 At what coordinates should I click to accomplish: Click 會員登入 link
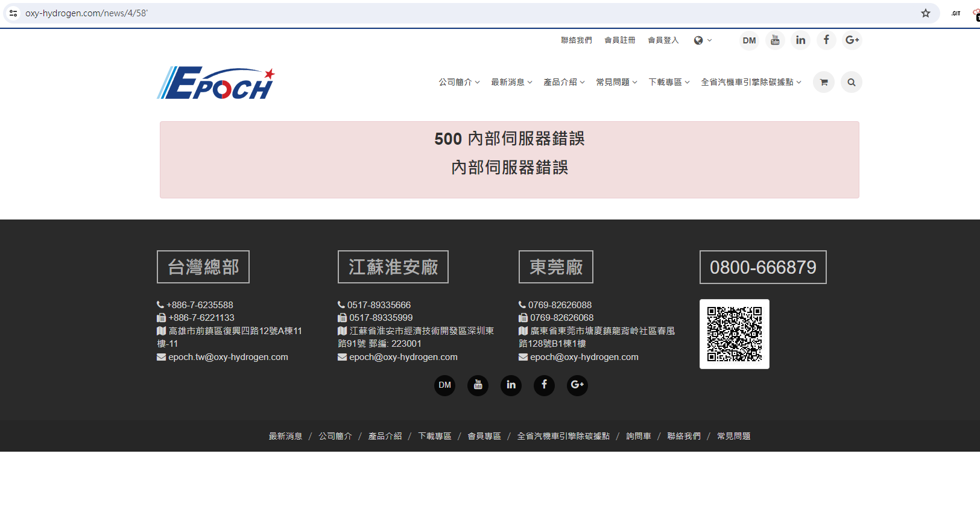pos(663,40)
